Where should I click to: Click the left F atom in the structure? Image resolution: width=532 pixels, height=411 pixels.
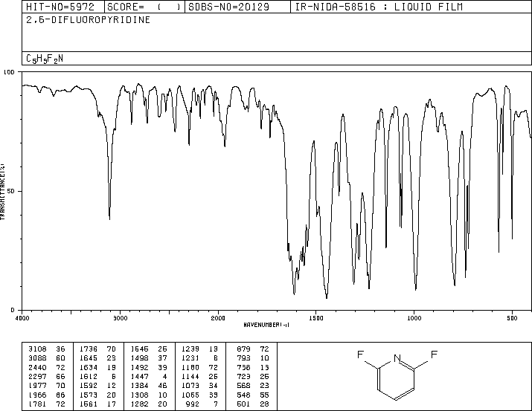[x=360, y=355]
